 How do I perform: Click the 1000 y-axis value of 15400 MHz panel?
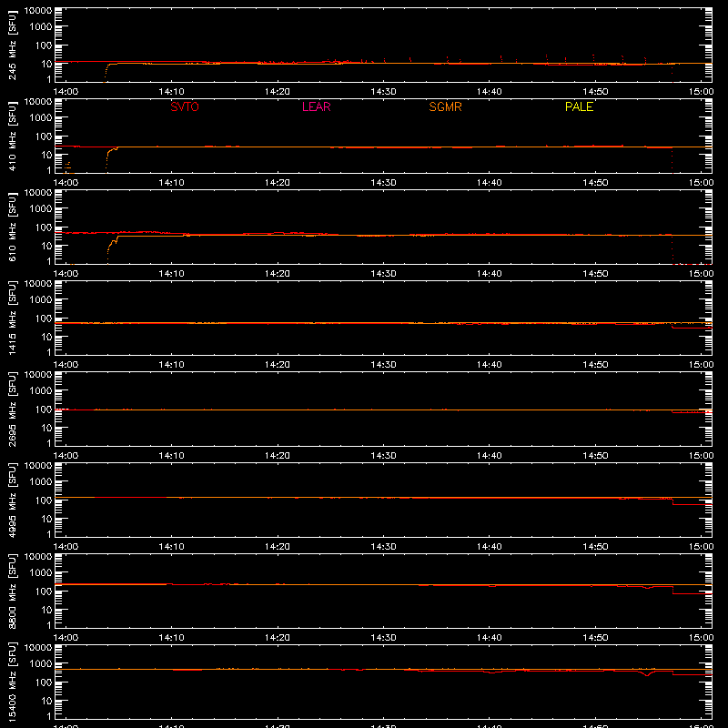(x=41, y=664)
